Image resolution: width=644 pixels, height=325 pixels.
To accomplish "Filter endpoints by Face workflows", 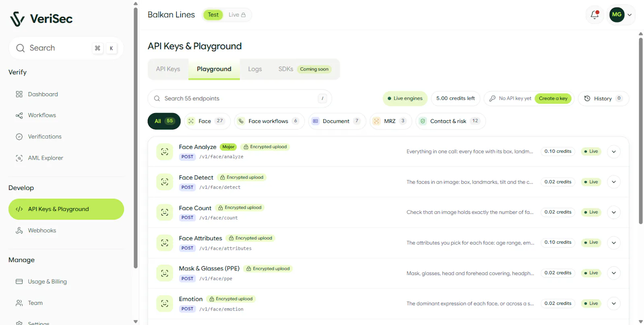I will click(270, 121).
